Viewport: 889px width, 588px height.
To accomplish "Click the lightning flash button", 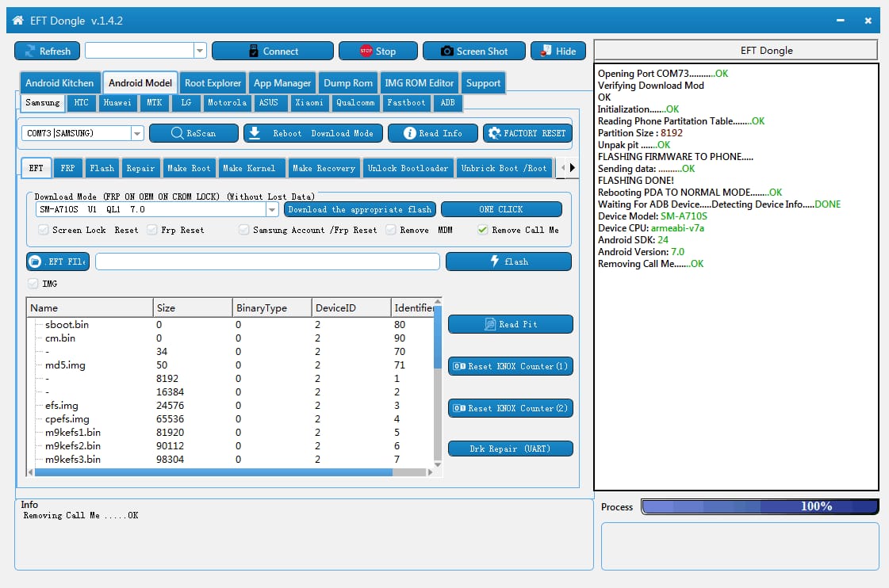I will click(508, 262).
